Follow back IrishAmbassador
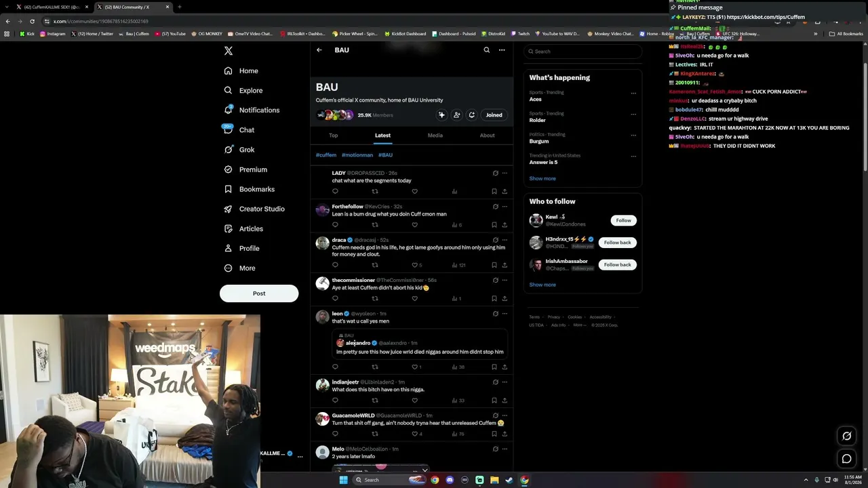Screen dimensions: 868x488 [x=617, y=265]
